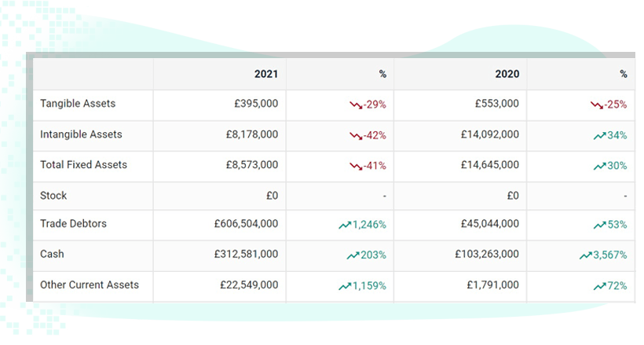Viewport: 644px width, 345px height.
Task: Click the red down-trend arrow beside -29%
Action: point(356,105)
